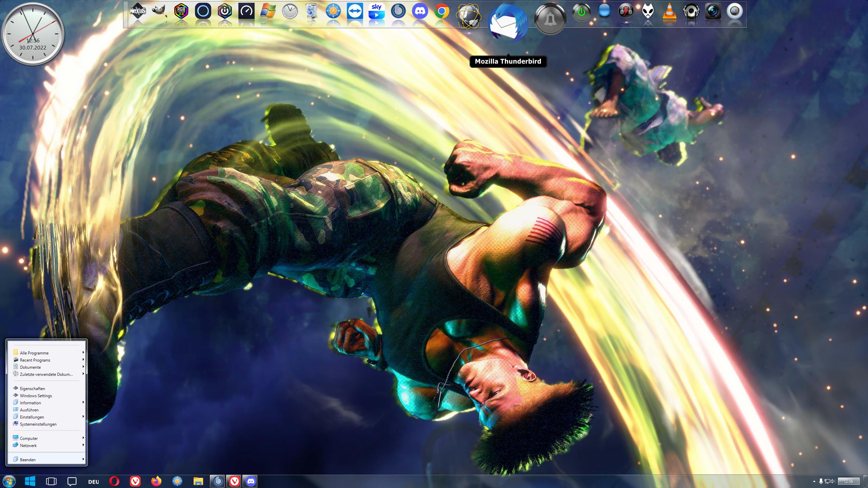Launch GIMP from the dock

159,11
